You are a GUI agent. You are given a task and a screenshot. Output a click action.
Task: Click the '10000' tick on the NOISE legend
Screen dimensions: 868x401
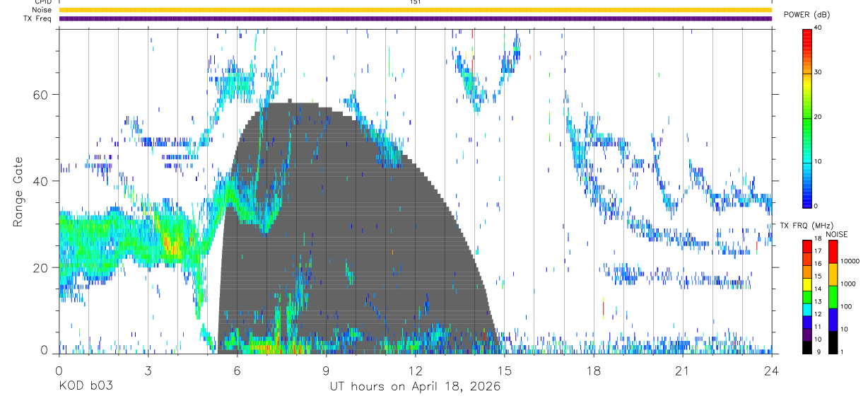coord(849,262)
